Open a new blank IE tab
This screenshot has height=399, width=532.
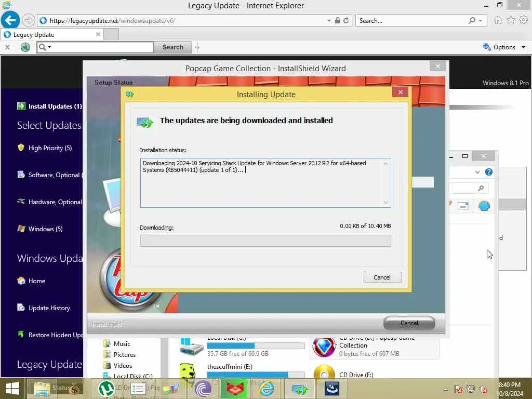[111, 35]
